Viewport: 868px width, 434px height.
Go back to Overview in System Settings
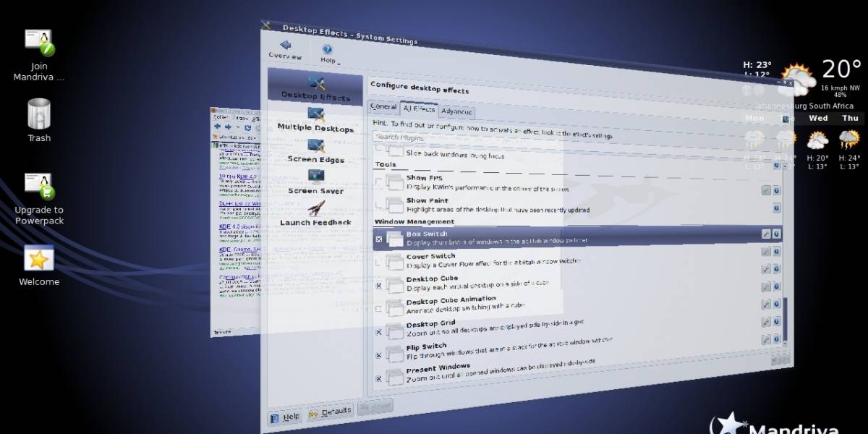[x=285, y=50]
